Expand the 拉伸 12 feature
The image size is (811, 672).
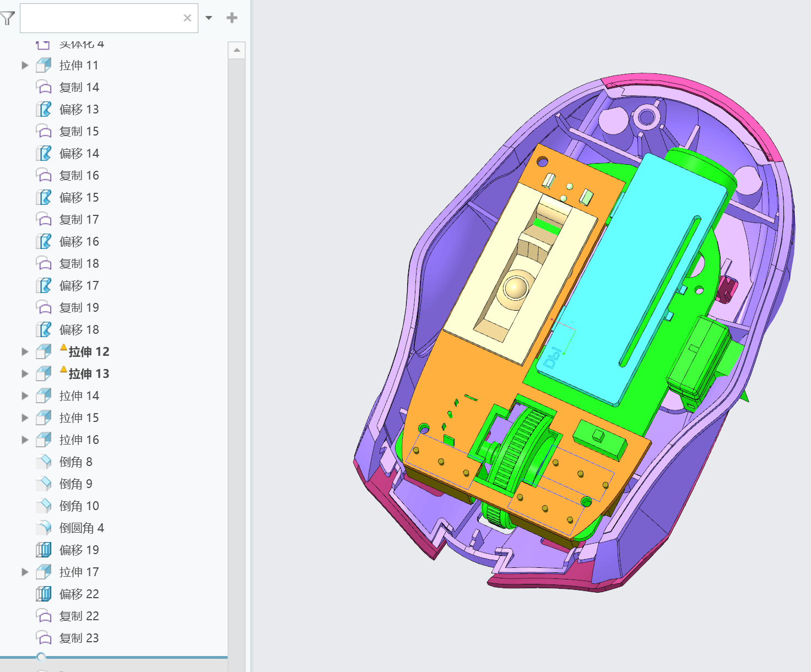(x=25, y=351)
